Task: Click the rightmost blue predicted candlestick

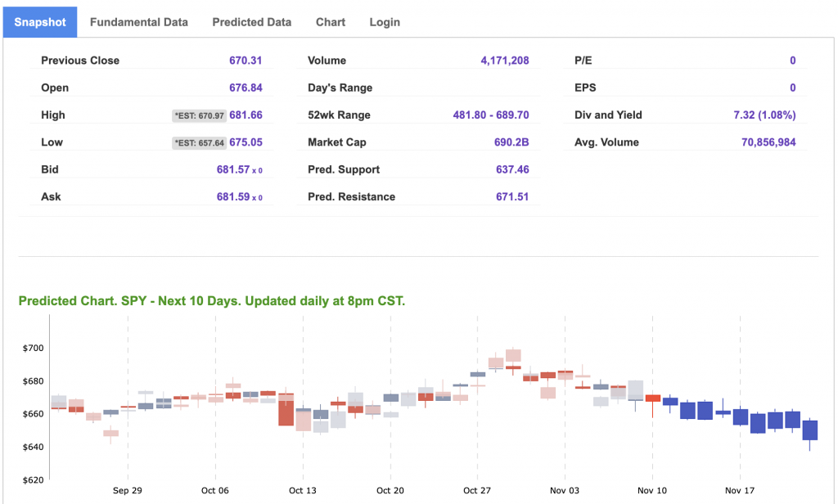Action: [810, 430]
